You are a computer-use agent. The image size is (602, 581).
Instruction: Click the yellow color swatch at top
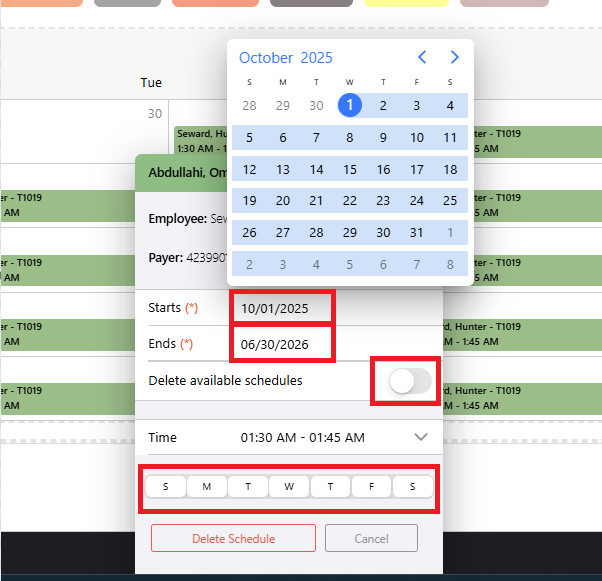[x=406, y=3]
